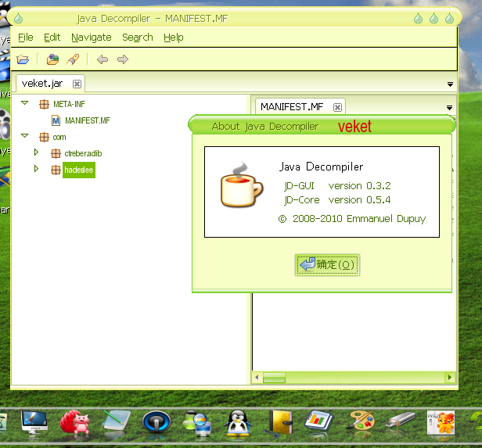Go forward with the right arrow icon

(x=123, y=59)
